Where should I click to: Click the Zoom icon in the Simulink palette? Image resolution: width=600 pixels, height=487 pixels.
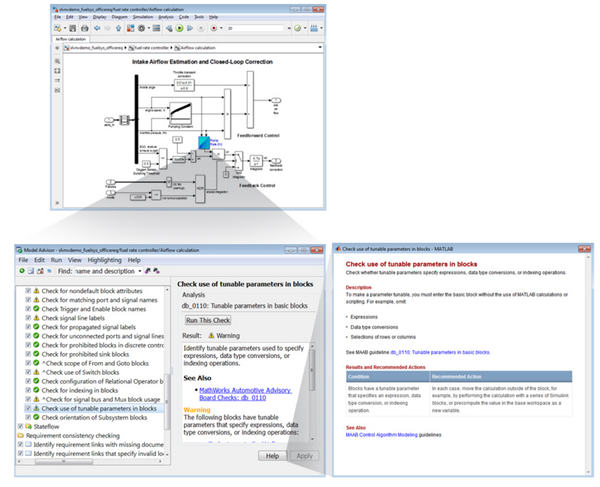57,61
